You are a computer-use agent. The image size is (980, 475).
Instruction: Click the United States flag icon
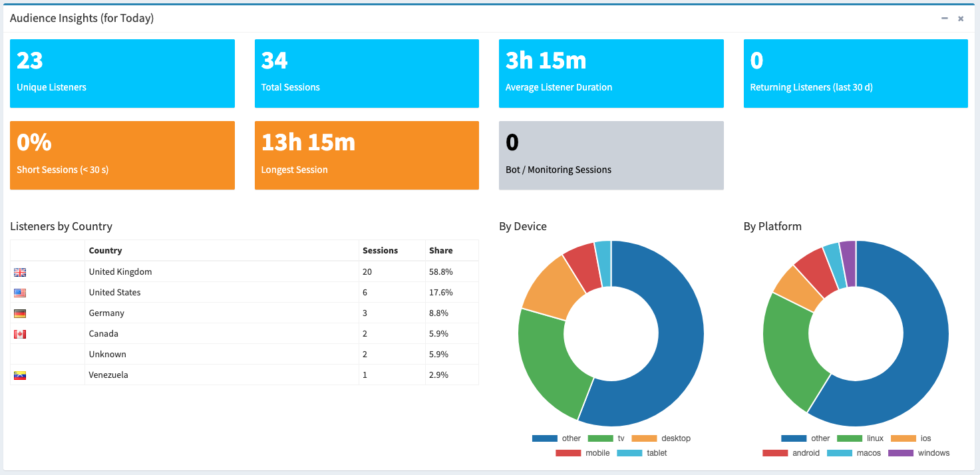(20, 293)
